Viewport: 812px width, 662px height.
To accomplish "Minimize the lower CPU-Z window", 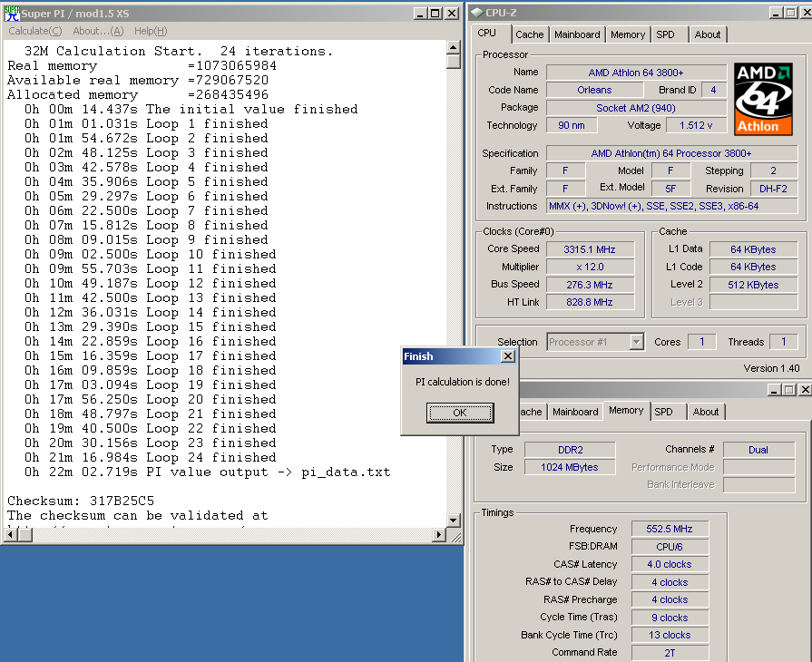I will point(774,390).
